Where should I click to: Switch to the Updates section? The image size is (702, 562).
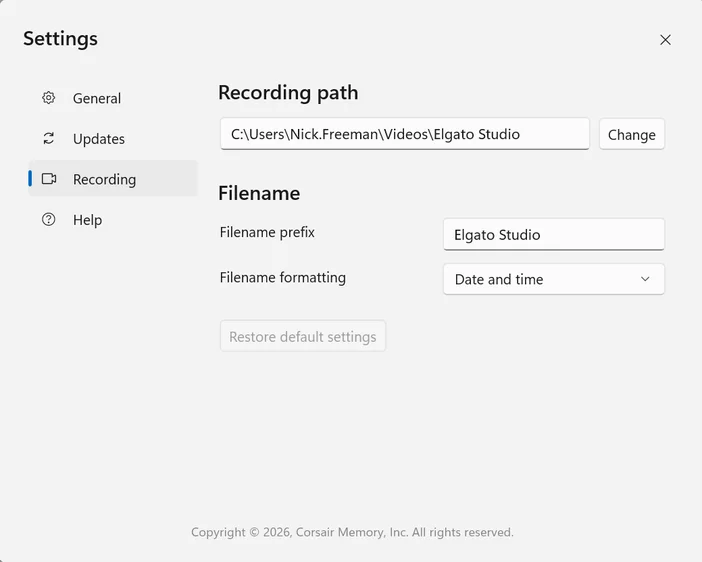(113, 139)
